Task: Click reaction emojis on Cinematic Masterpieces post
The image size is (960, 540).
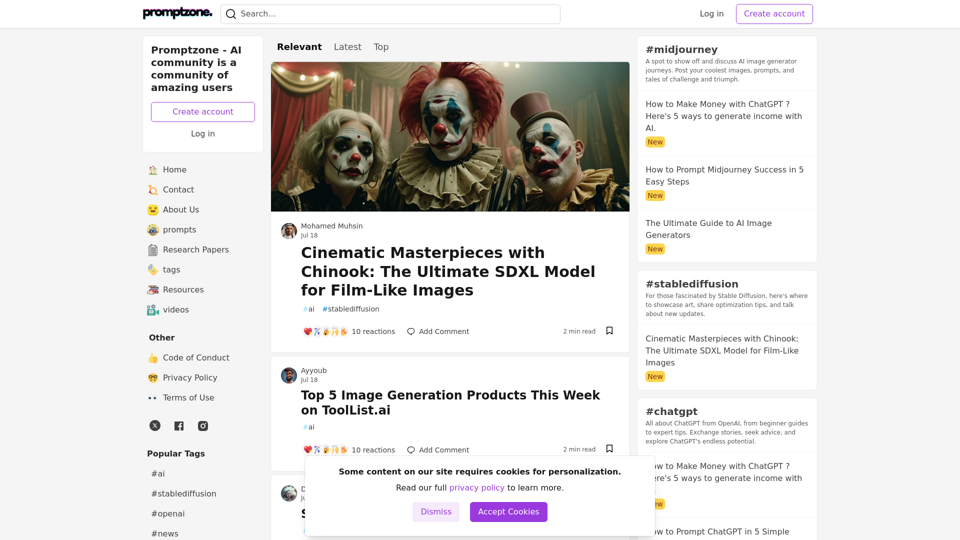Action: (325, 331)
